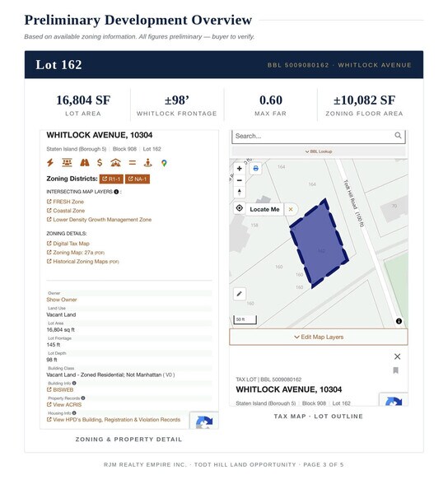The width and height of the screenshot is (448, 484).
Task: Click the Google Maps pin icon
Action: pos(164,163)
